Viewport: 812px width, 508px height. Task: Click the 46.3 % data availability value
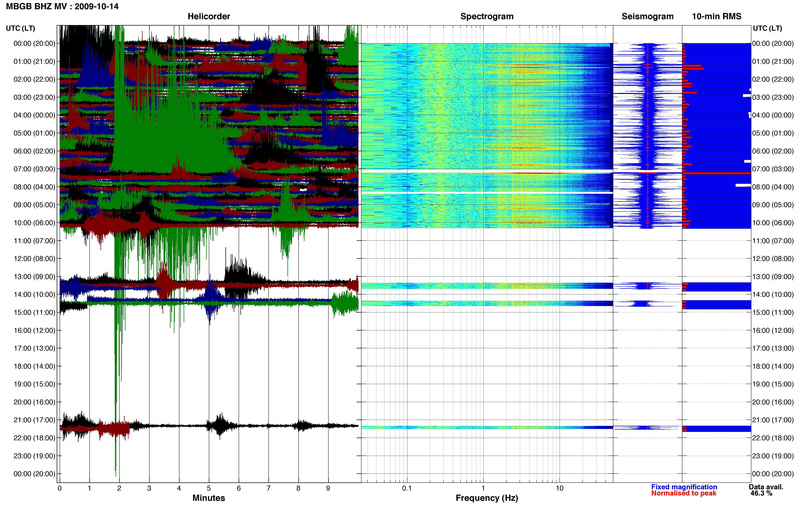[x=761, y=493]
